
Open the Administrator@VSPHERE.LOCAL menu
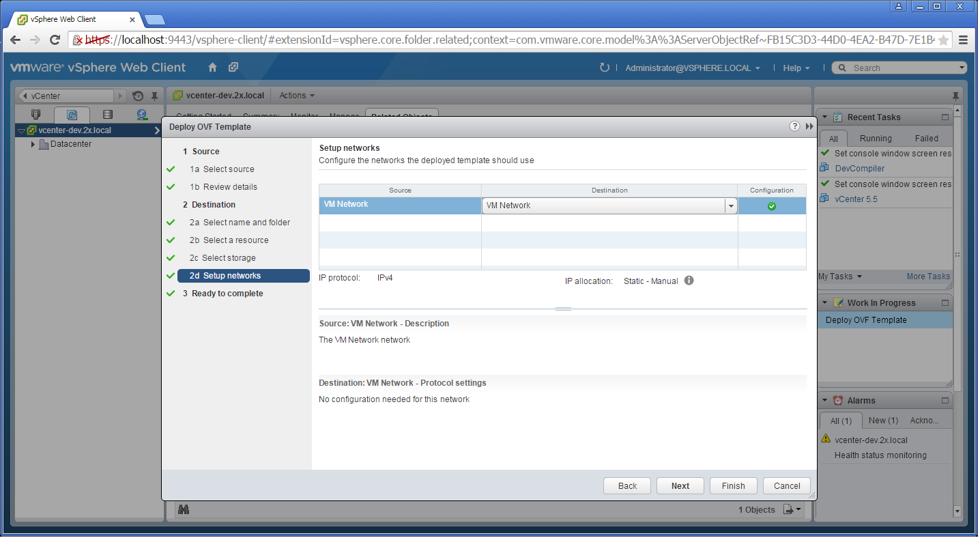coord(693,68)
